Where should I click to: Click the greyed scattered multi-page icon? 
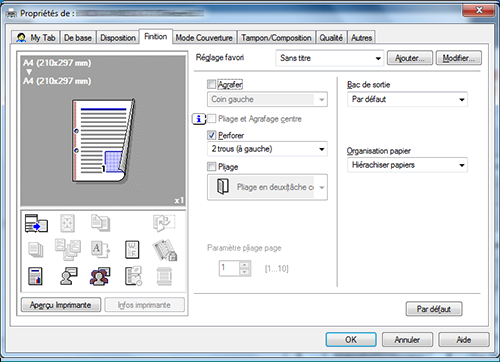pyautogui.click(x=68, y=249)
